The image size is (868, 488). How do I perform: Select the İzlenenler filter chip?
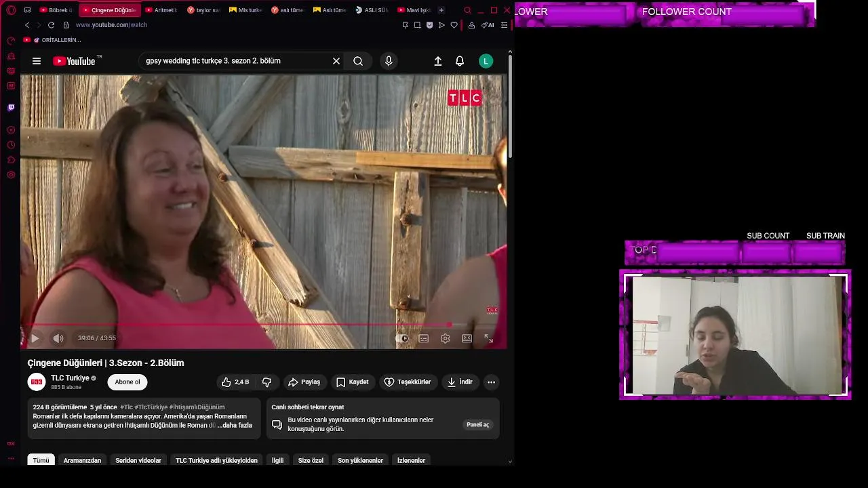pyautogui.click(x=411, y=461)
